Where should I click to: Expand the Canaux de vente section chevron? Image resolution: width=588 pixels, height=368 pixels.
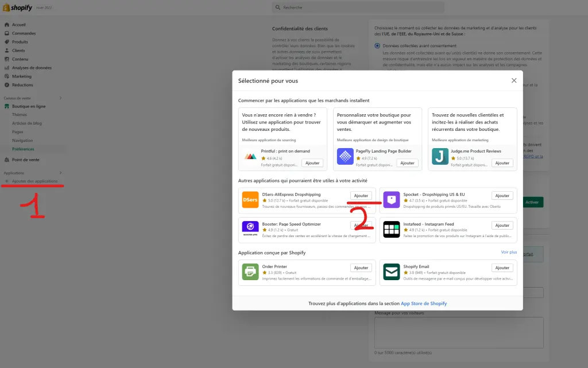point(60,98)
